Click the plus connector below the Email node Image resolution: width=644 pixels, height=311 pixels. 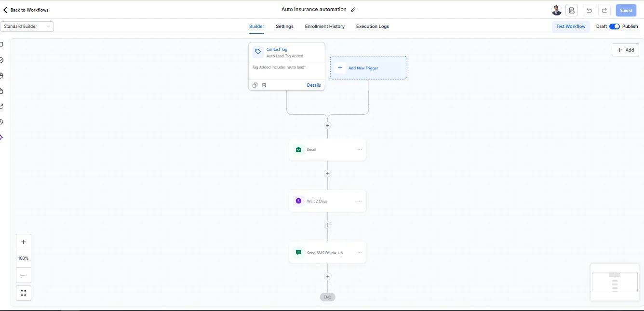coord(327,174)
